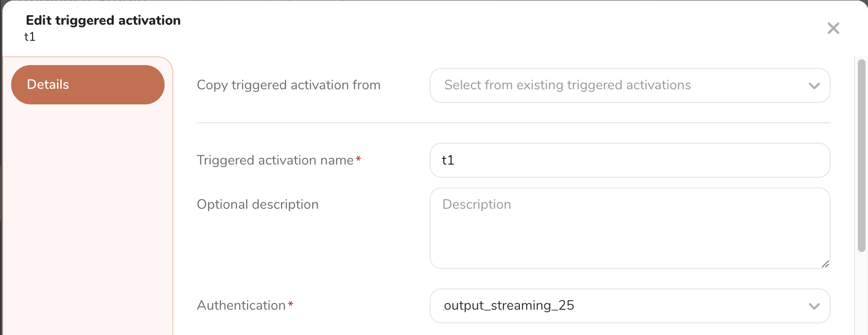Viewport: 868px width, 335px height.
Task: Open the existing triggered activations dropdown
Action: 629,85
